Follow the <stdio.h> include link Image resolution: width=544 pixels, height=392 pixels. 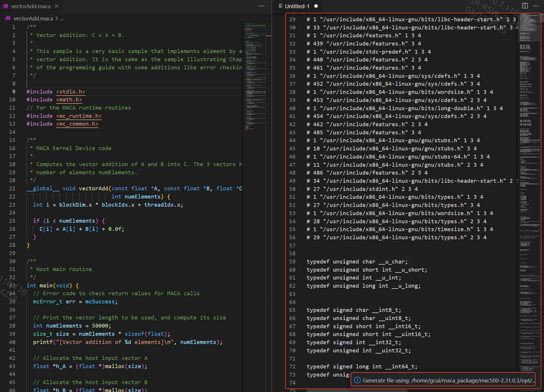pyautogui.click(x=71, y=92)
